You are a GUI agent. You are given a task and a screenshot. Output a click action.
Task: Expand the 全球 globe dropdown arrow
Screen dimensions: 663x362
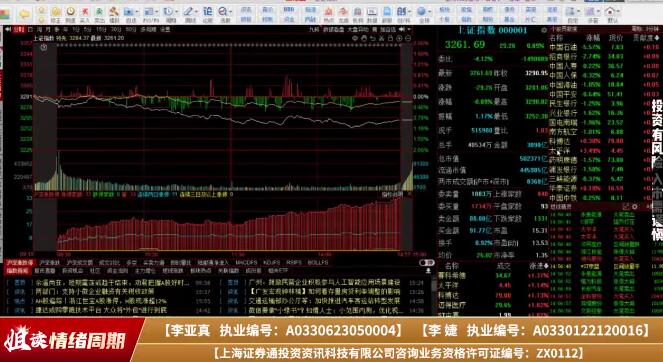coord(430,12)
